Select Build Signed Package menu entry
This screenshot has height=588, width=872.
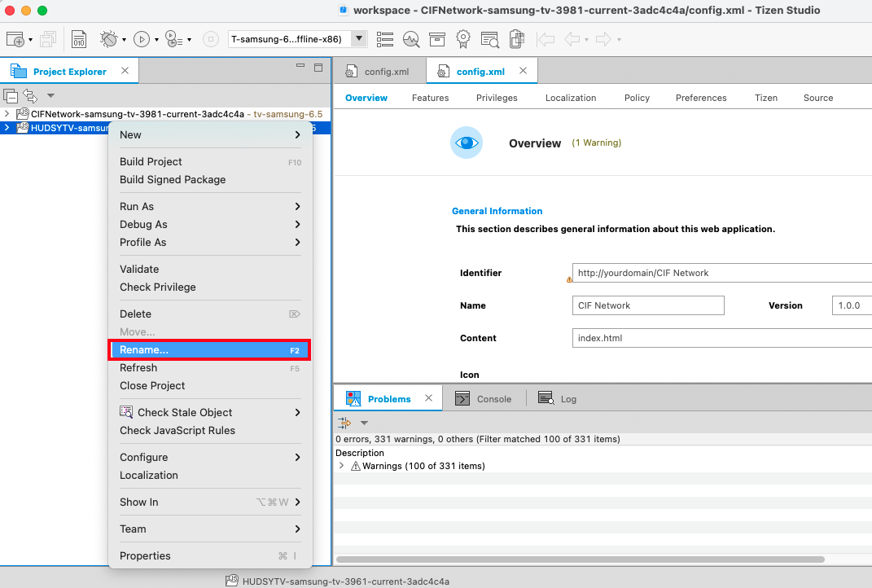pos(210,180)
